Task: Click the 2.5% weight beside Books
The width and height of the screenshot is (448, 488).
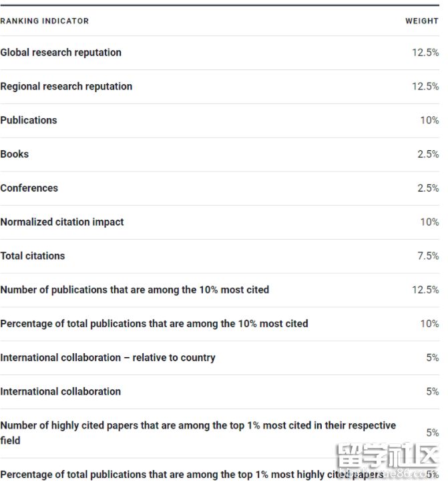Action: (428, 154)
